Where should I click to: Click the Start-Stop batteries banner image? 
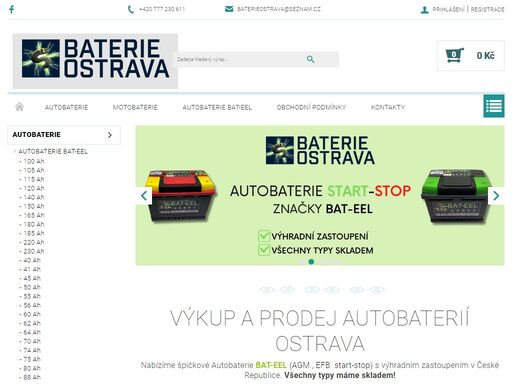coord(320,195)
